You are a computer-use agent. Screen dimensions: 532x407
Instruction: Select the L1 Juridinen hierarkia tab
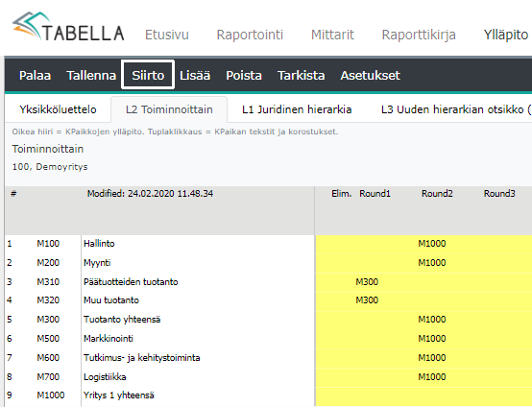[297, 109]
